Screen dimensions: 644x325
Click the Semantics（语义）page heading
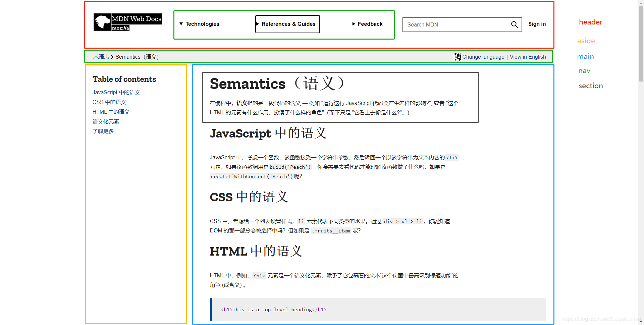[277, 84]
